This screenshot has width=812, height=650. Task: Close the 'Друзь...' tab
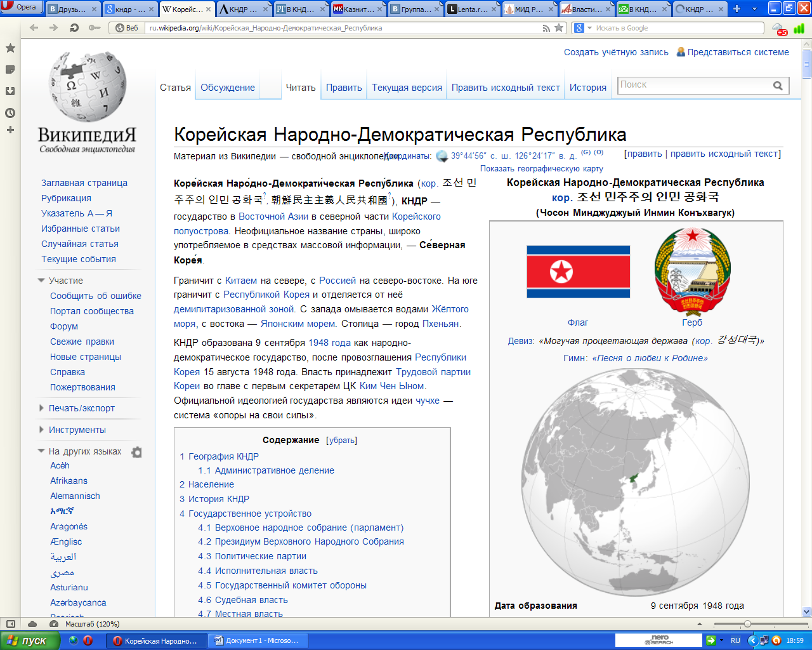(95, 9)
